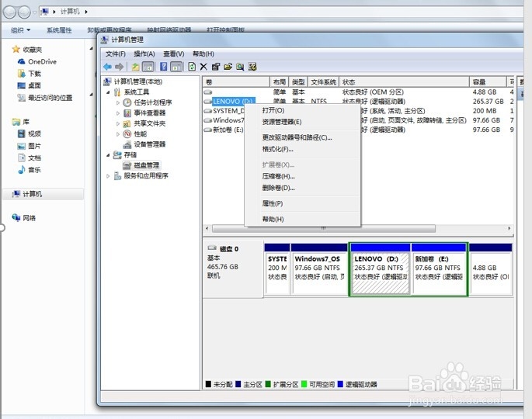Image resolution: width=532 pixels, height=419 pixels.
Task: Click the 布局 column header
Action: pos(280,81)
